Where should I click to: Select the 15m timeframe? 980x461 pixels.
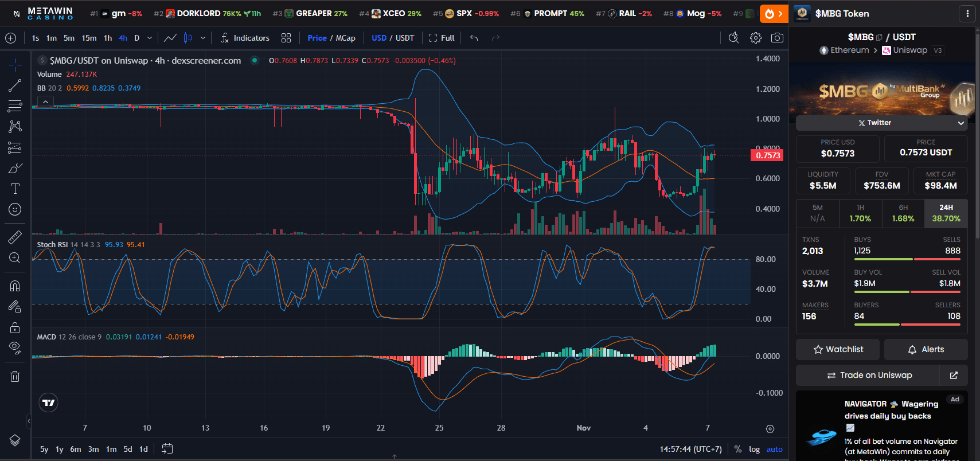click(89, 38)
